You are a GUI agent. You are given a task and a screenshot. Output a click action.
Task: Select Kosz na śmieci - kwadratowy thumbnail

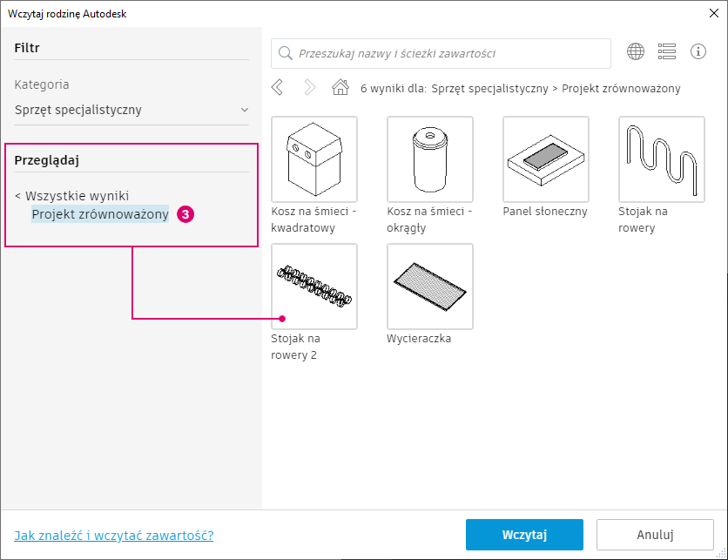315,159
